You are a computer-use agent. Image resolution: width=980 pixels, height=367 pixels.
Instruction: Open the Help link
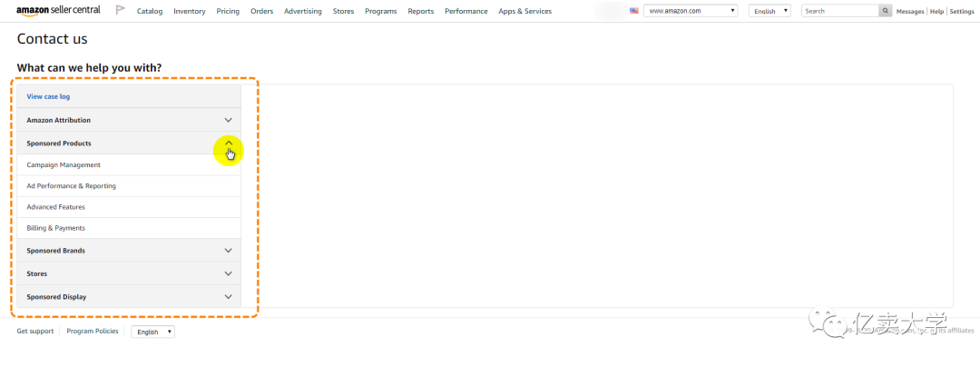pos(936,11)
